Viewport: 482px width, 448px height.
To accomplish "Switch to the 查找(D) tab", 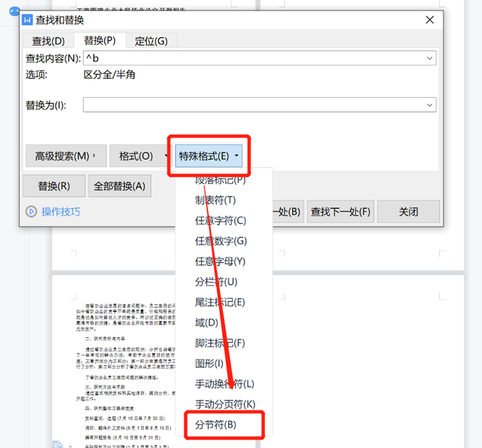I will (x=48, y=41).
